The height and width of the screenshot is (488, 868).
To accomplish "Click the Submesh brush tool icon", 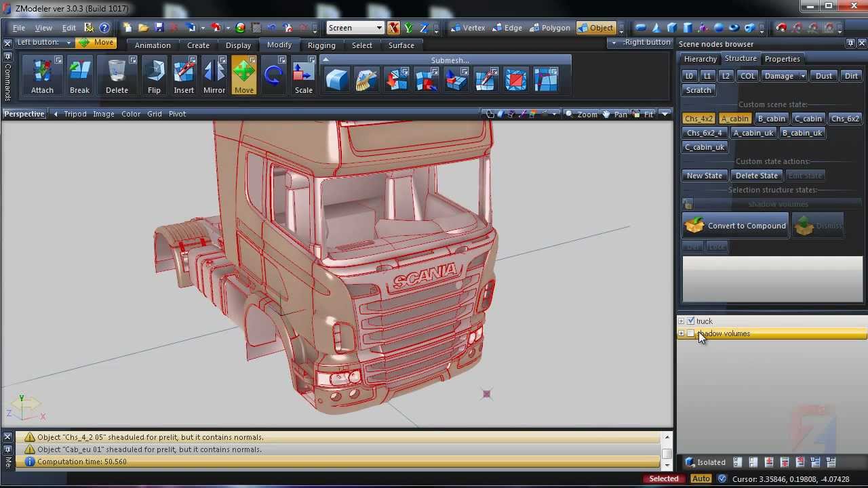I will [x=366, y=80].
